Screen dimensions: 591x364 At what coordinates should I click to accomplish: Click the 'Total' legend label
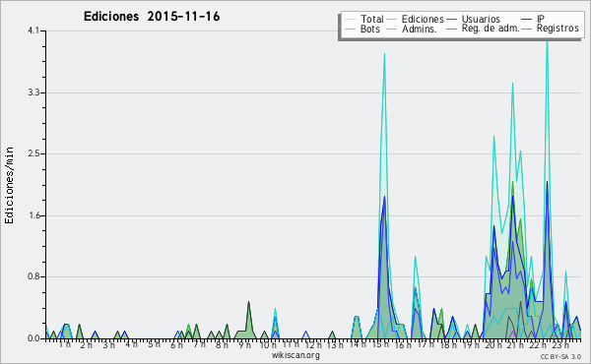(372, 19)
